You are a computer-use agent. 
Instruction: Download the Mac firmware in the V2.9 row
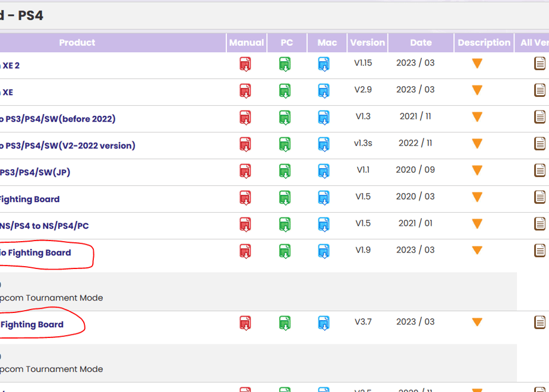(324, 91)
